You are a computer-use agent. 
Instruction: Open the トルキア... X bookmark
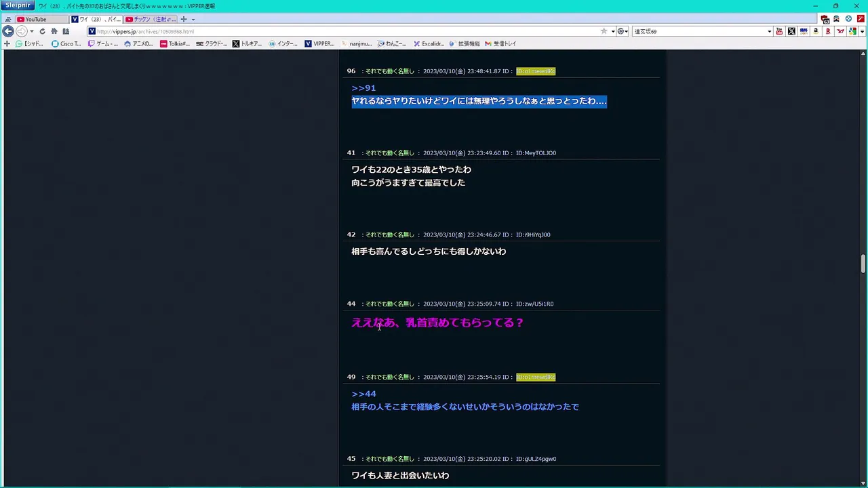click(247, 43)
